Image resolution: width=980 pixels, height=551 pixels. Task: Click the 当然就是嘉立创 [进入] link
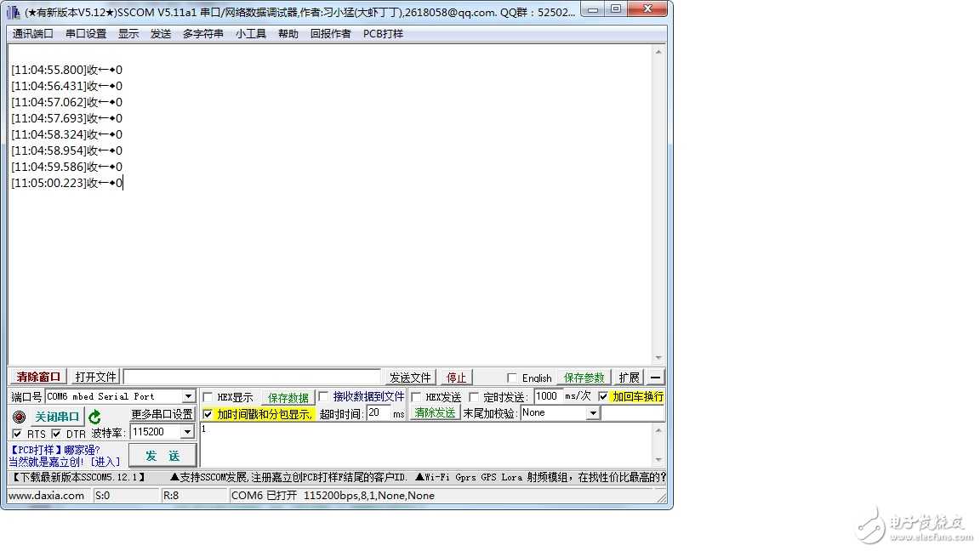point(65,462)
